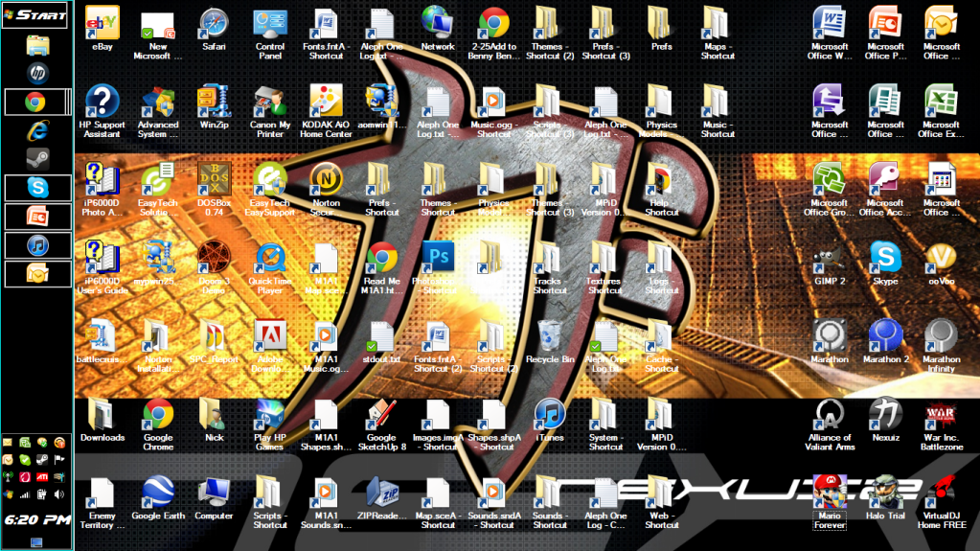Open the Physics Models folder
This screenshot has height=551, width=980.
[661, 111]
